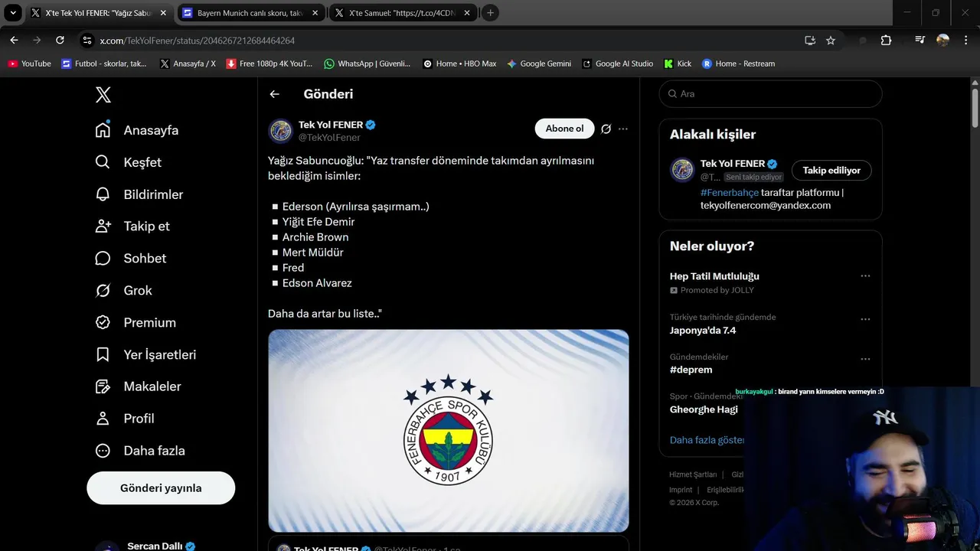Click the browser reload button
The width and height of the screenshot is (980, 551).
60,41
